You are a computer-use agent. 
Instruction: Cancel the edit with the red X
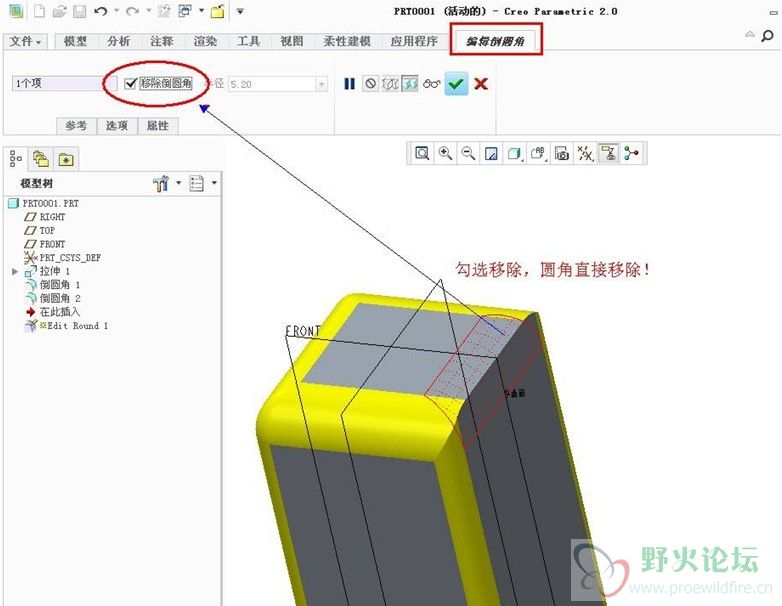(481, 84)
